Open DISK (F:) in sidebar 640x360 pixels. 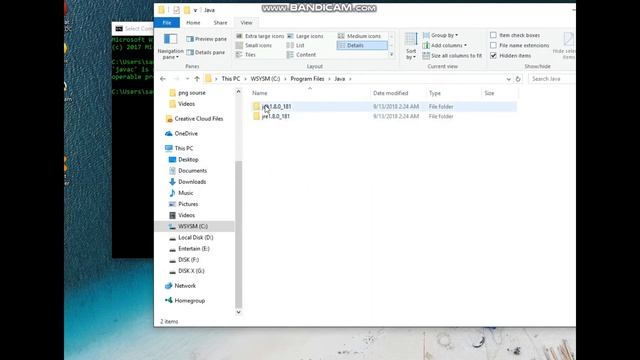click(x=188, y=260)
